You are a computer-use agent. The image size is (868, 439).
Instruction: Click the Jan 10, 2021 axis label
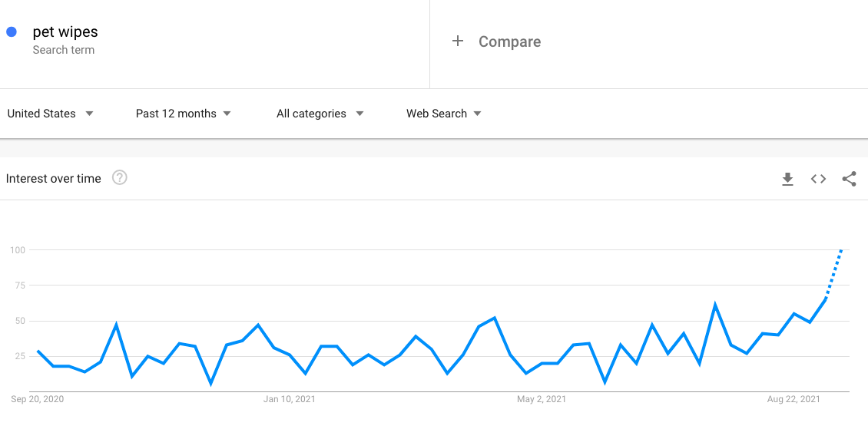pyautogui.click(x=289, y=399)
